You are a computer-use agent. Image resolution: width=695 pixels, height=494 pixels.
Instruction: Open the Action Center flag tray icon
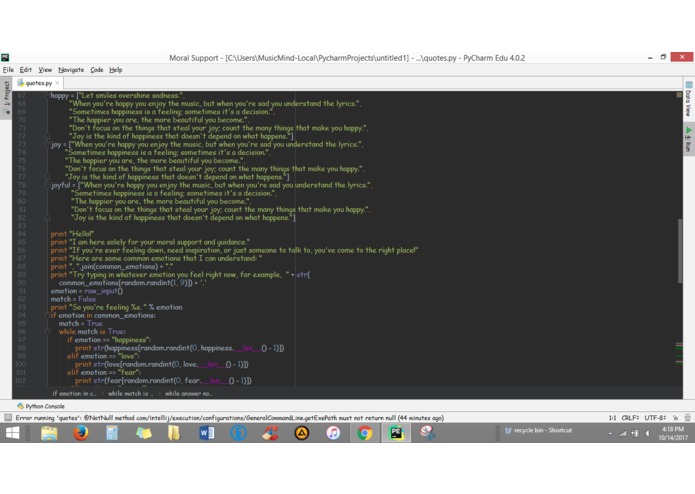point(635,434)
